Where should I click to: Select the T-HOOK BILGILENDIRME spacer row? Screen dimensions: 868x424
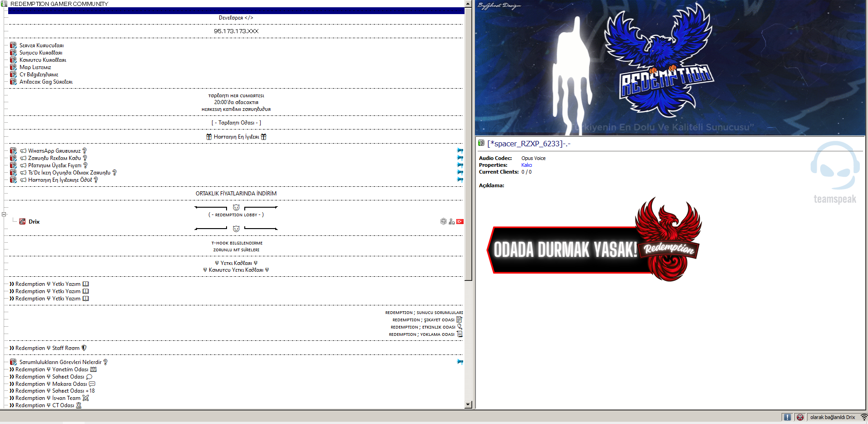click(237, 243)
